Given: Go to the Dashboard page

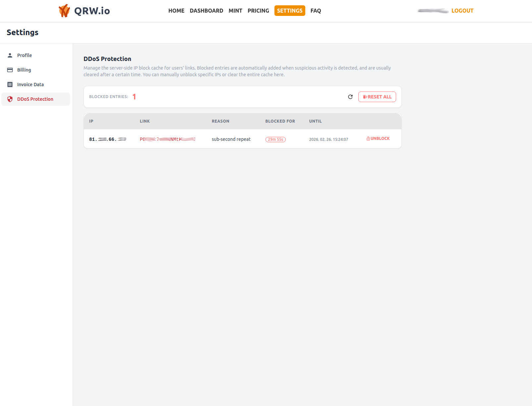Looking at the screenshot, I should (206, 11).
